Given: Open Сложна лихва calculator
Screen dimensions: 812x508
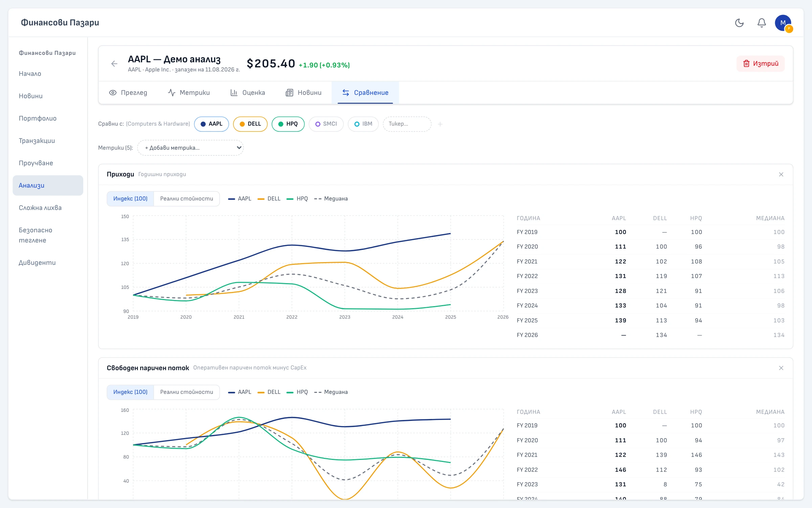Looking at the screenshot, I should click(48, 208).
